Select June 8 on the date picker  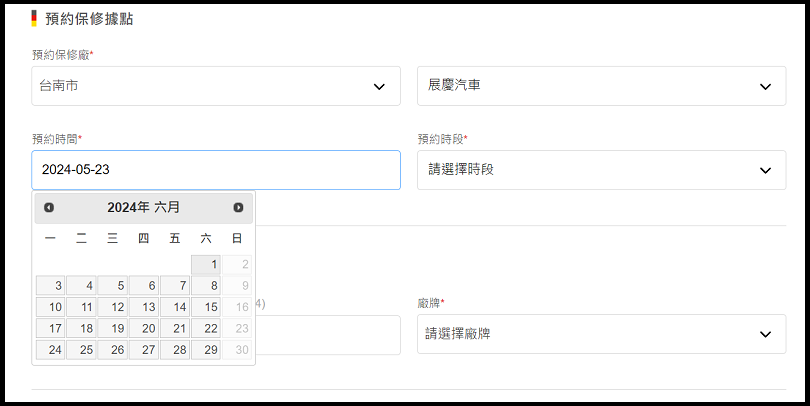pos(206,286)
